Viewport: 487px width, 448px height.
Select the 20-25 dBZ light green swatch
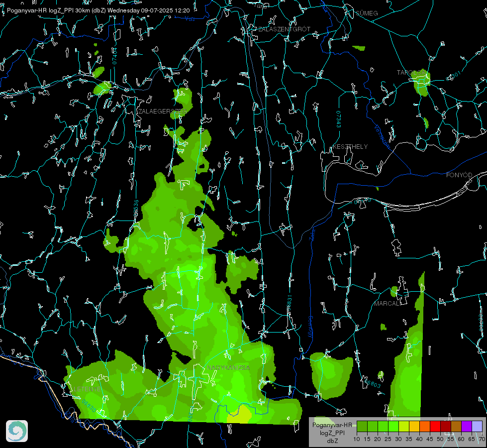tap(383, 426)
